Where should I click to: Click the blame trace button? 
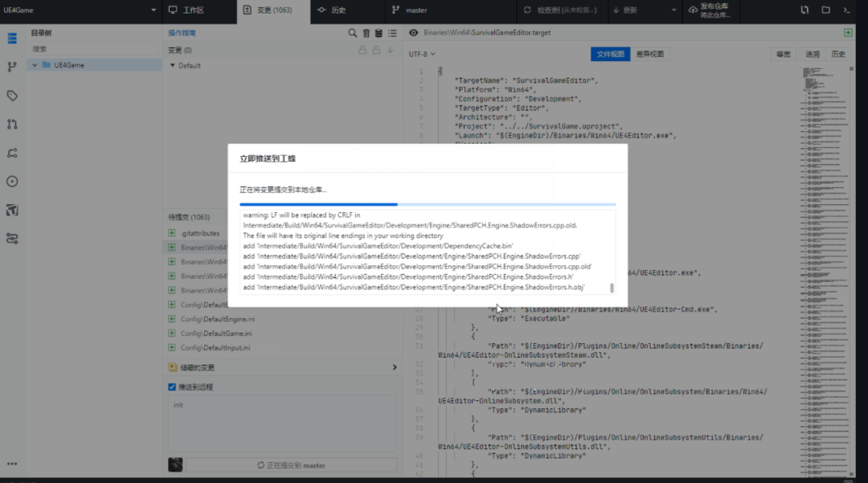813,54
